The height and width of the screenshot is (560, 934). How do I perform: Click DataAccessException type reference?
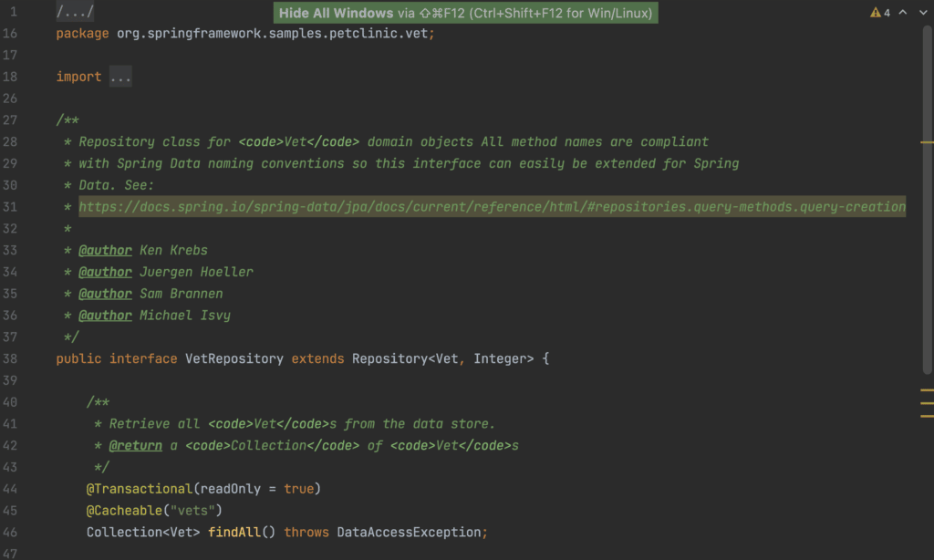409,532
